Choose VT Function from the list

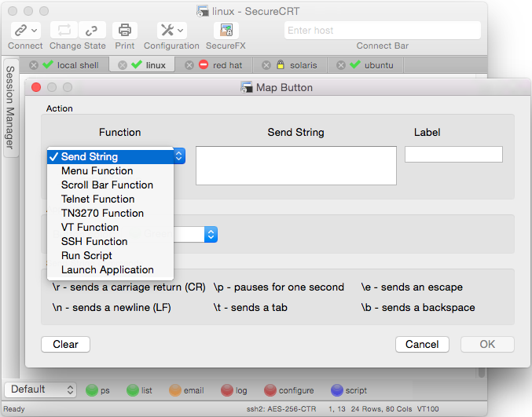110,228
